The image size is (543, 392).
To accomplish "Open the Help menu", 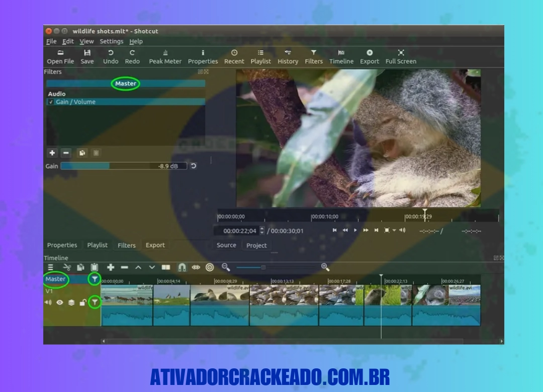I will [x=136, y=41].
